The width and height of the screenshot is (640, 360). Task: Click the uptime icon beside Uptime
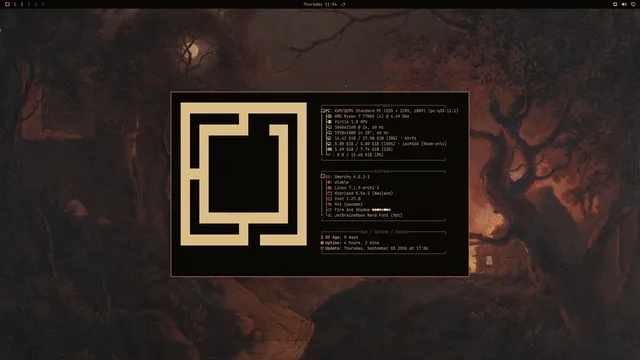[322, 243]
